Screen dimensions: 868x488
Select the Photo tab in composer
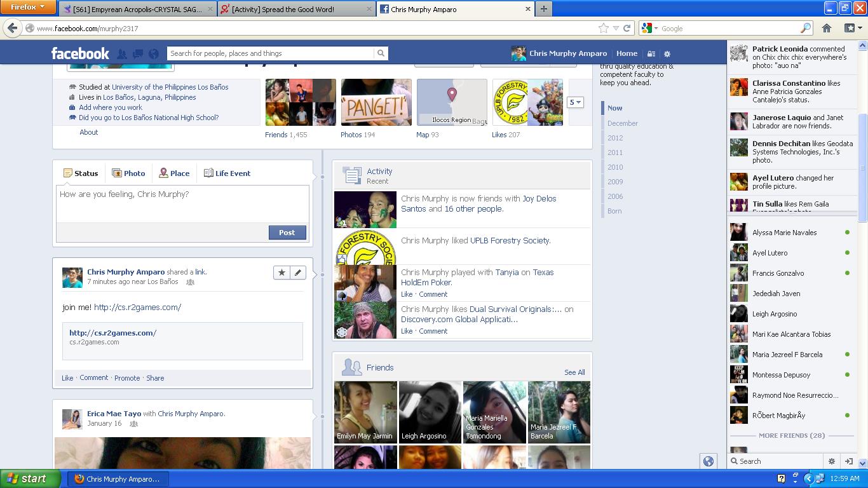[128, 173]
